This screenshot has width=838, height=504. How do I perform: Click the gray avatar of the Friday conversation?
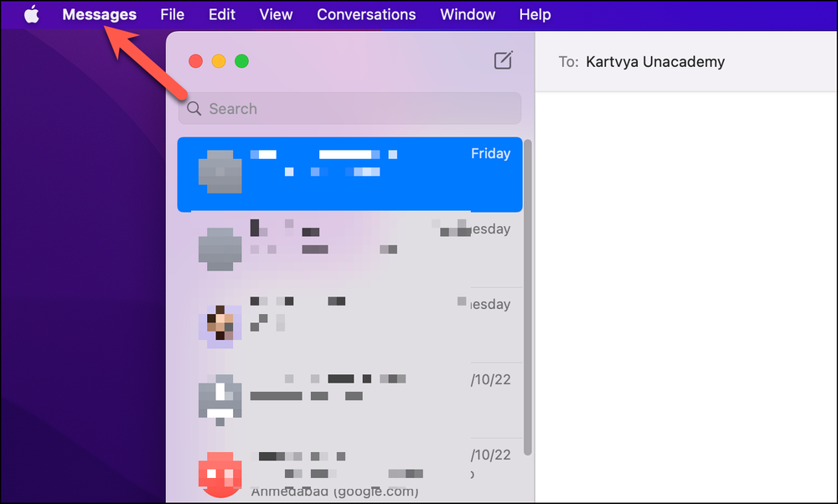(x=220, y=173)
